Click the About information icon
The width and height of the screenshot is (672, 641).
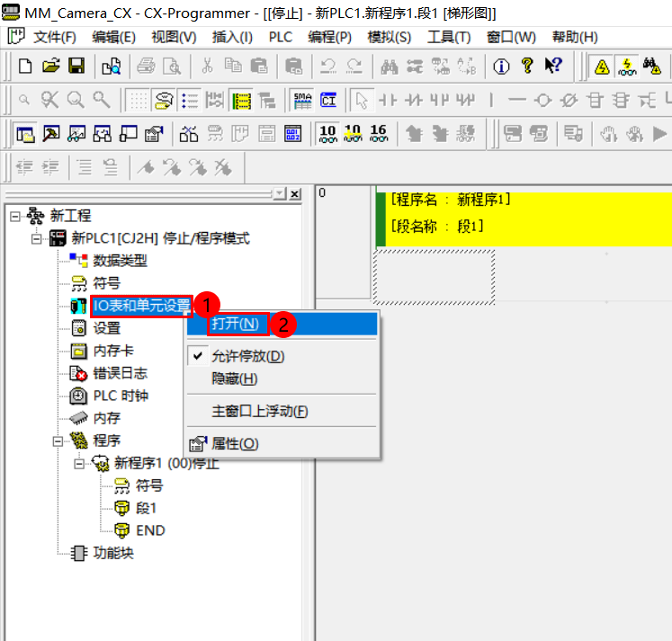[501, 66]
